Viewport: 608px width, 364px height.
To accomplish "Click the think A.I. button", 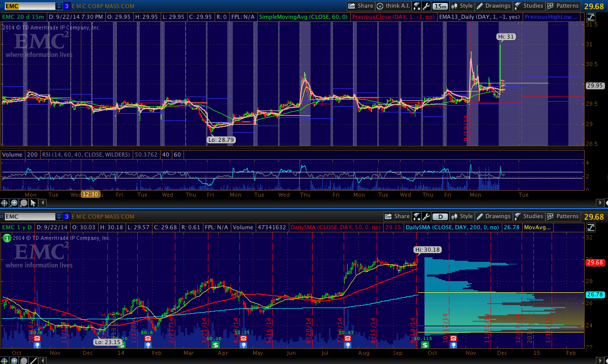I will coord(394,6).
